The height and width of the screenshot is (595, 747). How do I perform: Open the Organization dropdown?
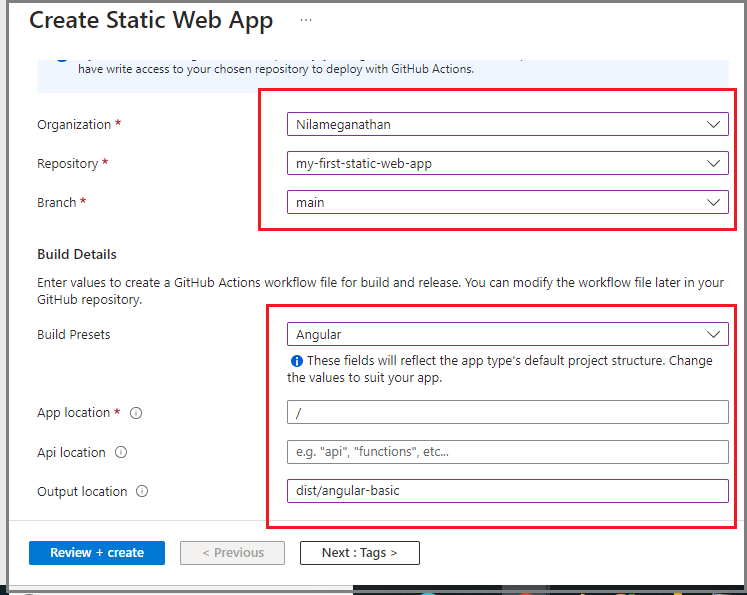pos(507,124)
